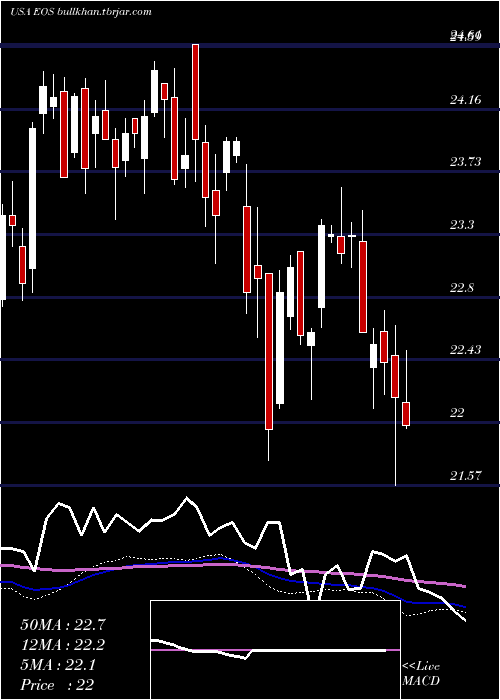Click the 23.73 price level label
The image size is (500, 700).
pyautogui.click(x=465, y=162)
